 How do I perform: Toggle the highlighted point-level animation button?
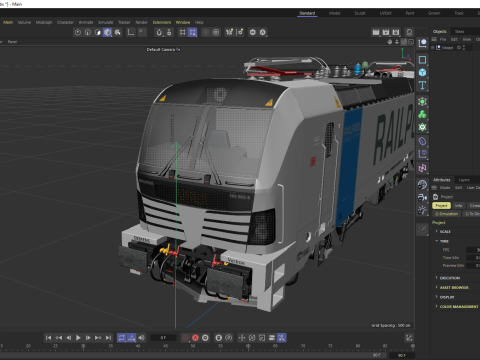pos(282,338)
